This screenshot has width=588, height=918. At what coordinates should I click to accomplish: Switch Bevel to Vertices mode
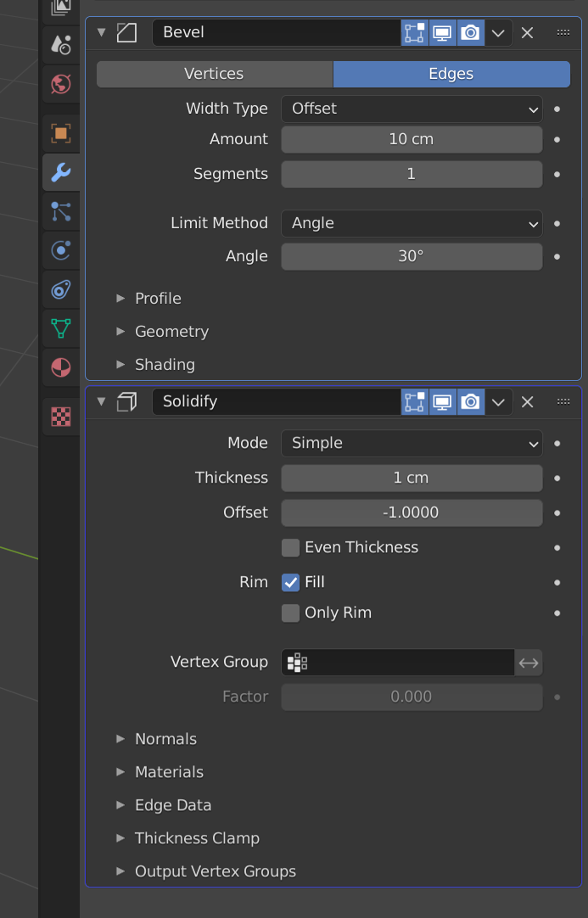point(215,74)
